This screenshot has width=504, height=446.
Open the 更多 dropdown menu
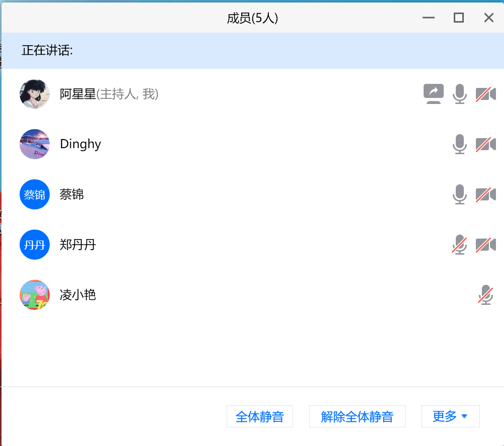click(450, 416)
